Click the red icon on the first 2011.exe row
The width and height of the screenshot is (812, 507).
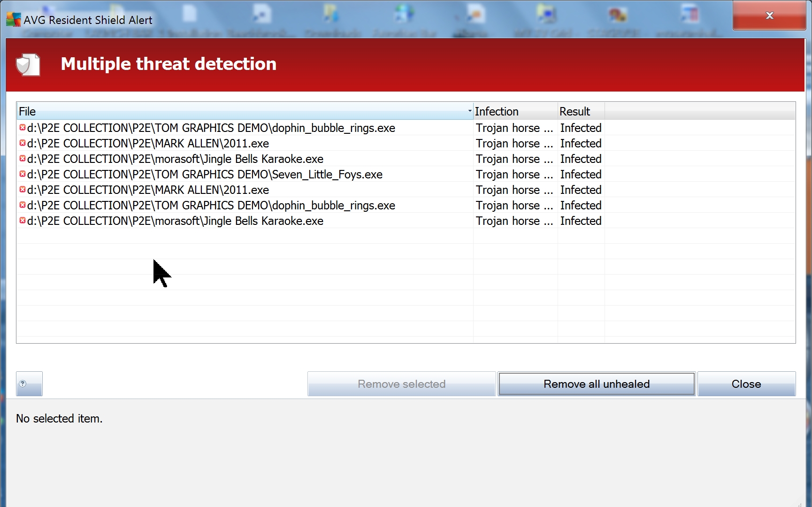(x=22, y=143)
